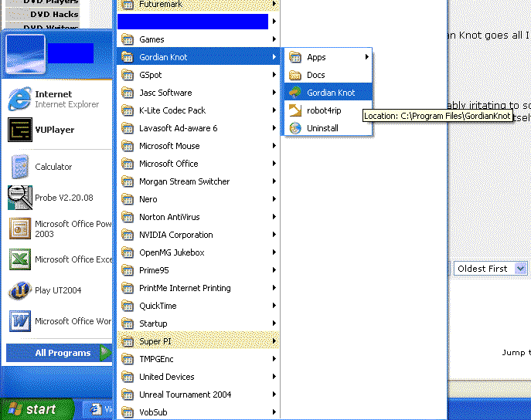Open PrintMe Internet Printing folder
This screenshot has height=420, width=531.
coord(198,288)
